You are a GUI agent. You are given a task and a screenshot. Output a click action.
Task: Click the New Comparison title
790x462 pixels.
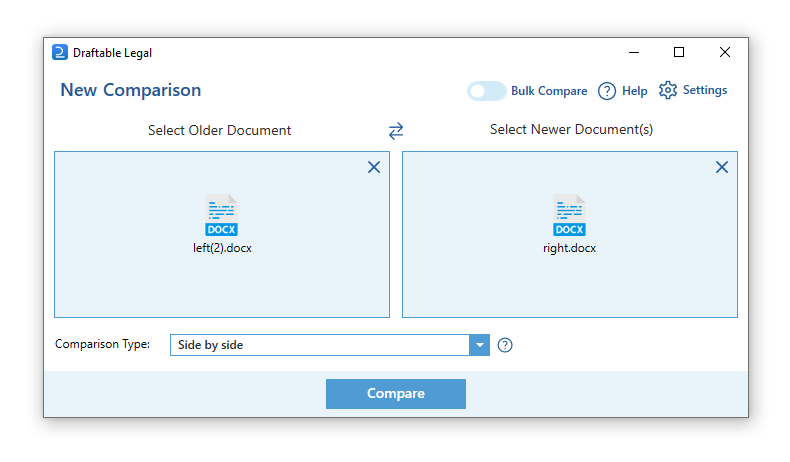131,90
